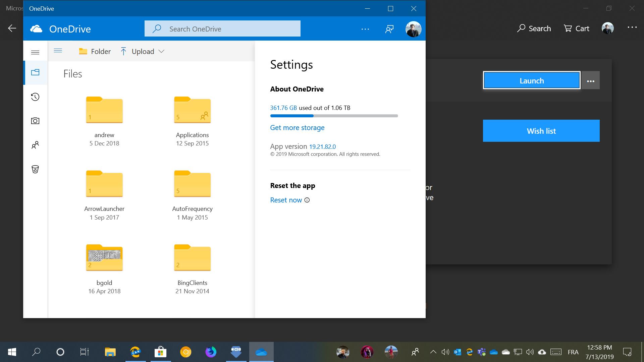The width and height of the screenshot is (644, 362).
Task: Toggle the sidebar hamburger menu
Action: point(35,52)
